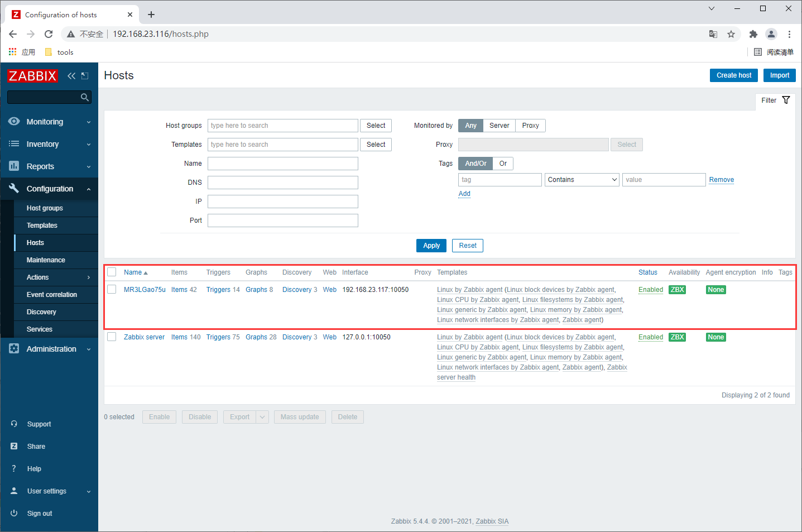Open the browser extensions puzzle icon
Image resolution: width=802 pixels, height=532 pixels.
coord(753,34)
